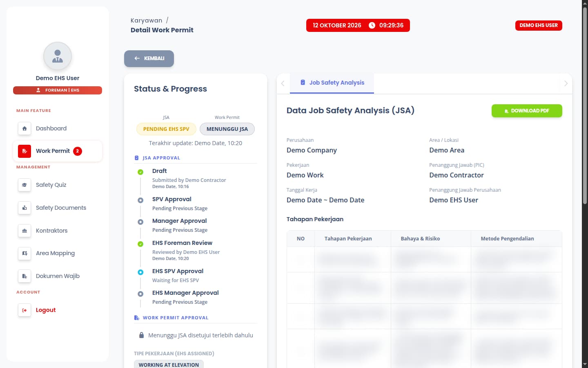This screenshot has width=588, height=368.
Task: Click the clipboard icon in JSA tab
Action: point(303,82)
